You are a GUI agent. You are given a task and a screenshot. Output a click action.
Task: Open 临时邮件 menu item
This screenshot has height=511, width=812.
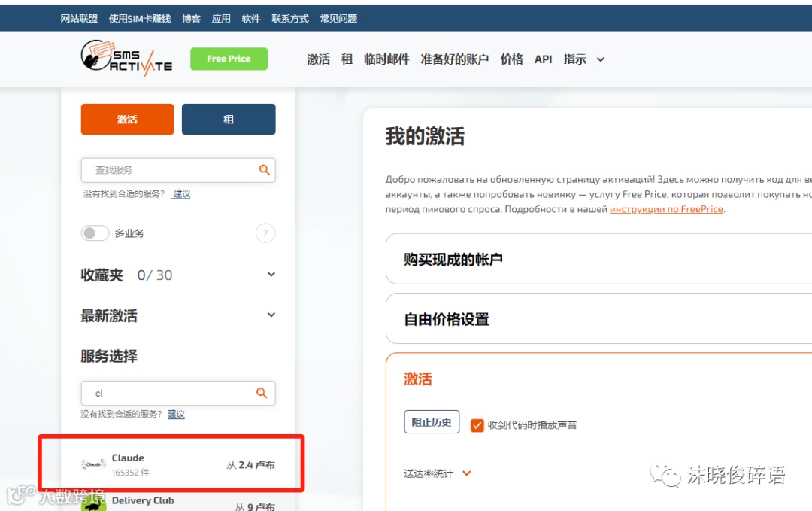point(386,59)
